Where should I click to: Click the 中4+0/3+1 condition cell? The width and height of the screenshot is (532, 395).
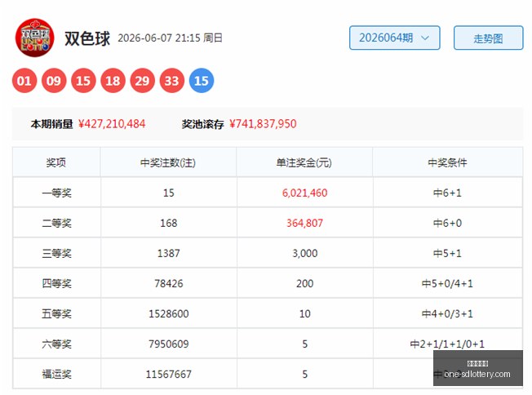[447, 313]
